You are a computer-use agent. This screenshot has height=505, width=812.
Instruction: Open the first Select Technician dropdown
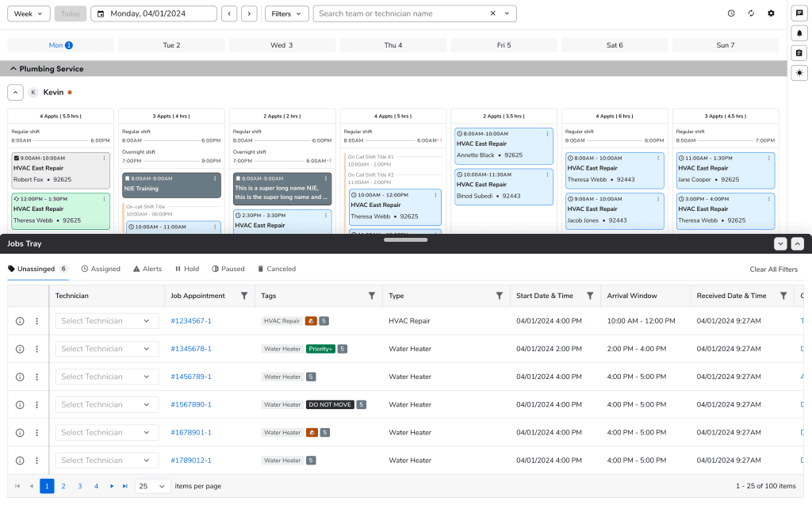click(106, 320)
